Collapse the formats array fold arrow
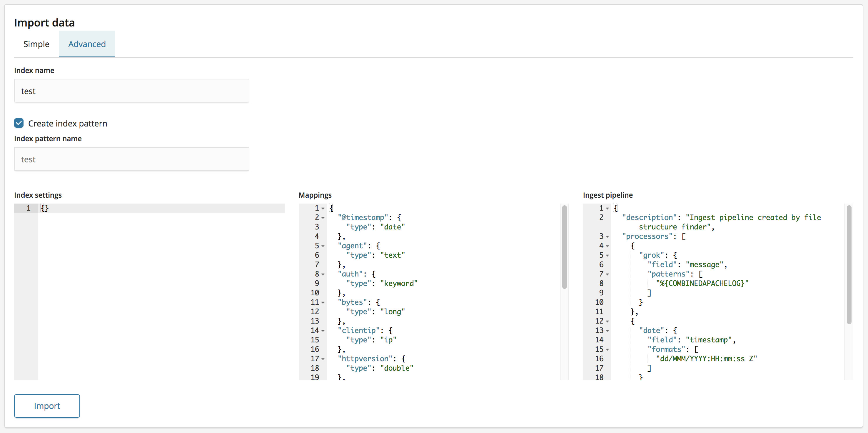The image size is (868, 433). point(607,350)
